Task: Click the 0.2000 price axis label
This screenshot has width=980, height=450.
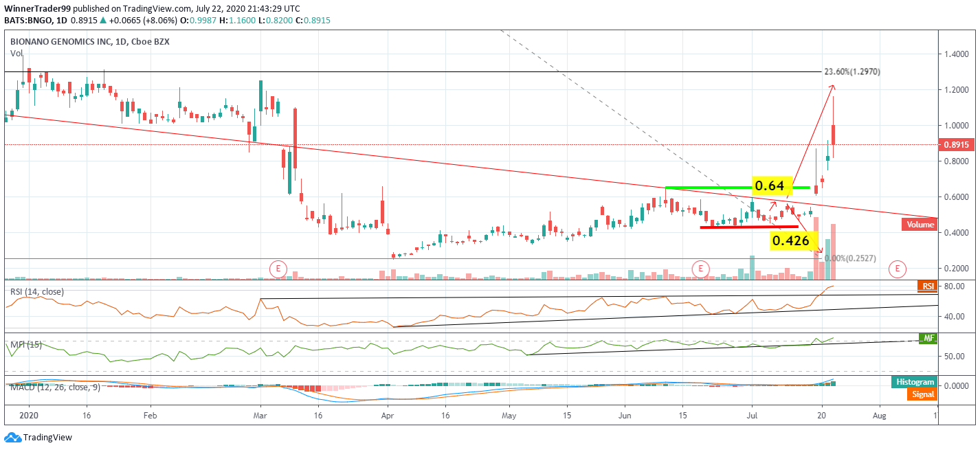Action: point(958,269)
